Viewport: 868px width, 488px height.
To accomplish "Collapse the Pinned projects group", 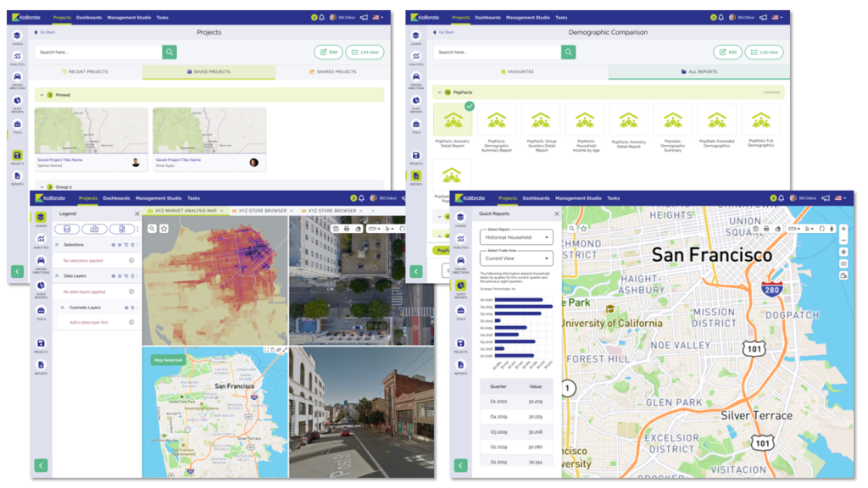I will pyautogui.click(x=42, y=95).
